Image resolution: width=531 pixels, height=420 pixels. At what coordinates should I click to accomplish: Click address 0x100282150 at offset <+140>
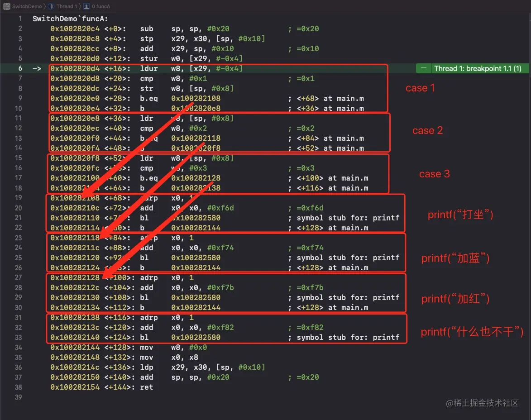(75, 377)
